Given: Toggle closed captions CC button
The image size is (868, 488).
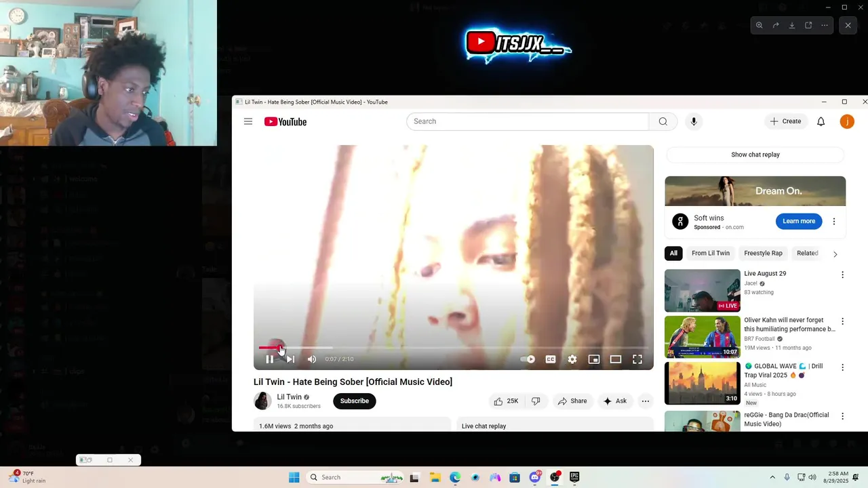Looking at the screenshot, I should tap(551, 359).
